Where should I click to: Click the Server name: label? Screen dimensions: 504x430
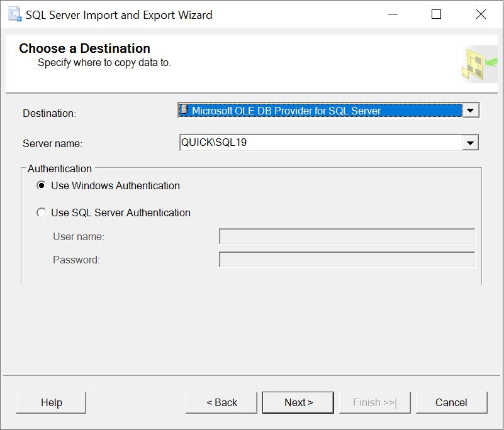[52, 143]
